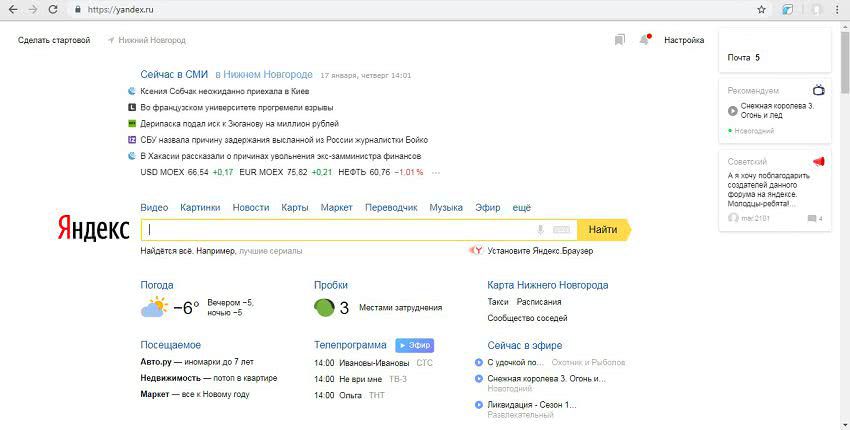Open the Настройка settings menu
The width and height of the screenshot is (850, 430).
[684, 40]
